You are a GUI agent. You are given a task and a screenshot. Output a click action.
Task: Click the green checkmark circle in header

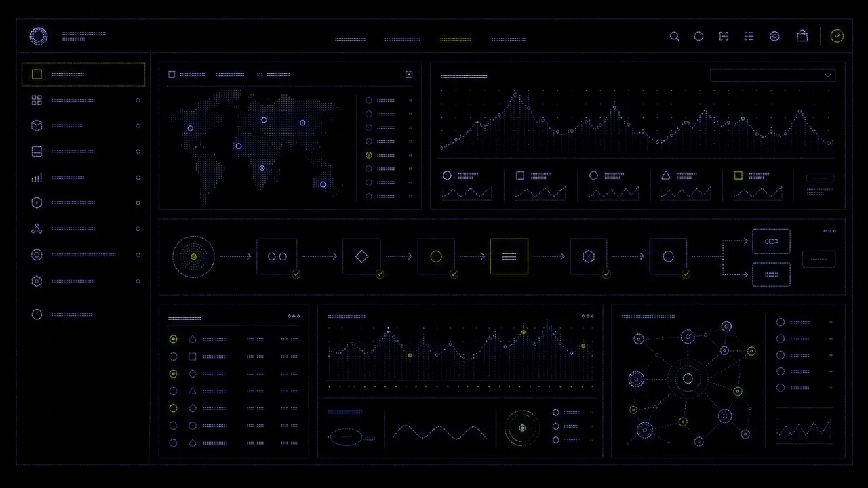[837, 36]
